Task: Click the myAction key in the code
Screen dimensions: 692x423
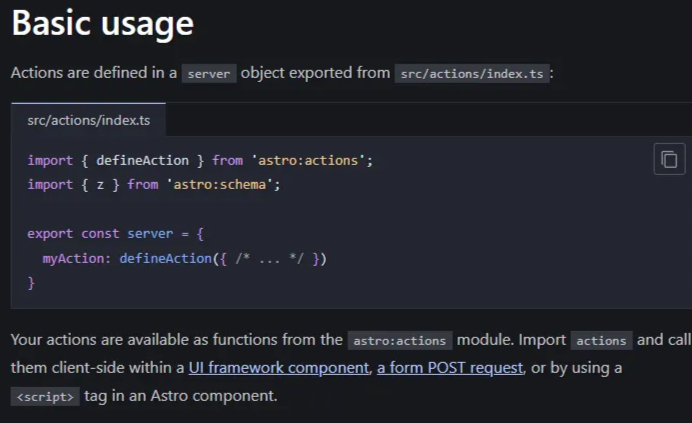Action: [x=76, y=259]
